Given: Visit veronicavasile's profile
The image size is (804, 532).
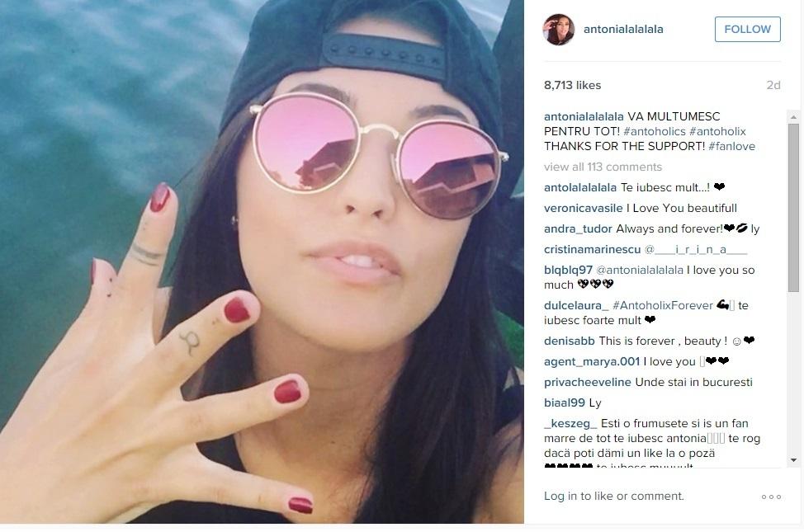Looking at the screenshot, I should click(583, 208).
